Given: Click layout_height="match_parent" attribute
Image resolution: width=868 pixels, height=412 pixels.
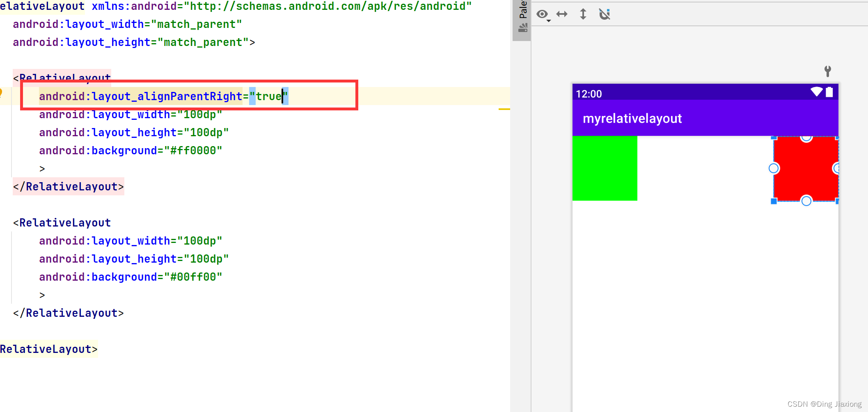Looking at the screenshot, I should (x=131, y=42).
